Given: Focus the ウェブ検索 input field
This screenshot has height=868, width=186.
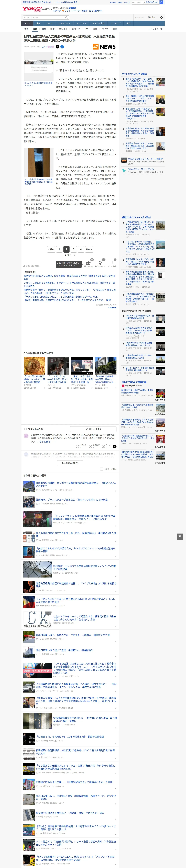Looking at the screenshot, I should coord(137,2).
